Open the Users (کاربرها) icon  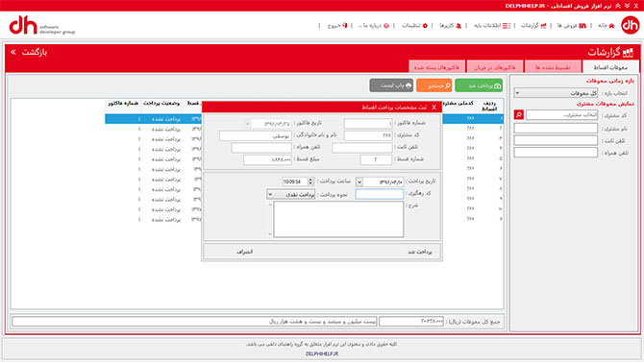(458, 26)
